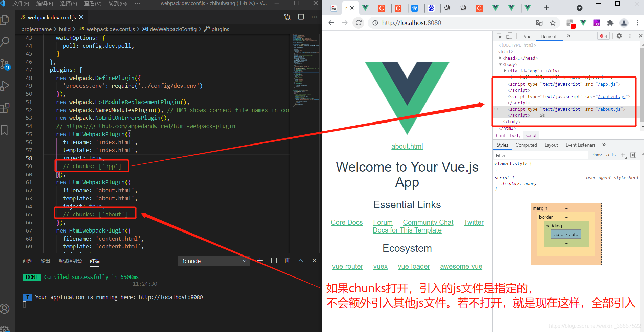Open the editor More Actions ellipsis menu
This screenshot has height=332, width=644.
(314, 17)
